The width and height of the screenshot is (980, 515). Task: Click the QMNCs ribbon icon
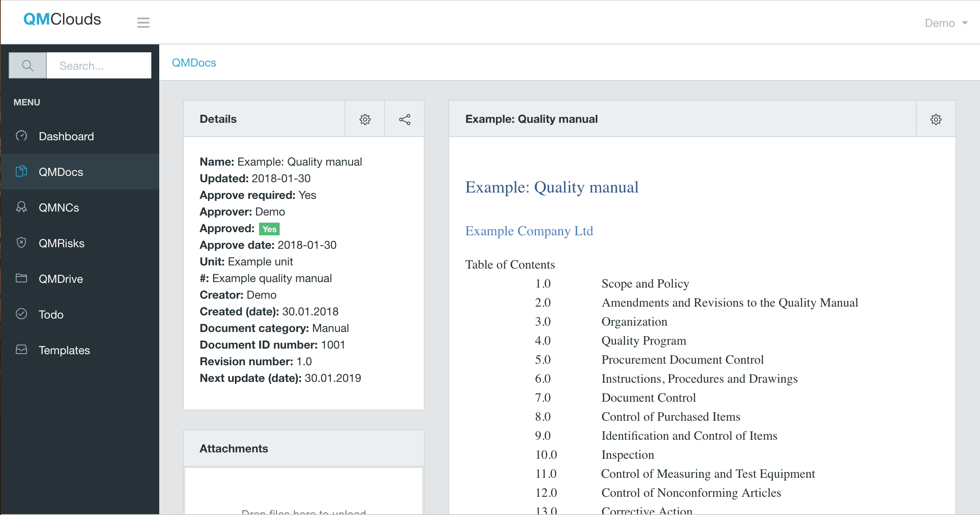click(21, 207)
